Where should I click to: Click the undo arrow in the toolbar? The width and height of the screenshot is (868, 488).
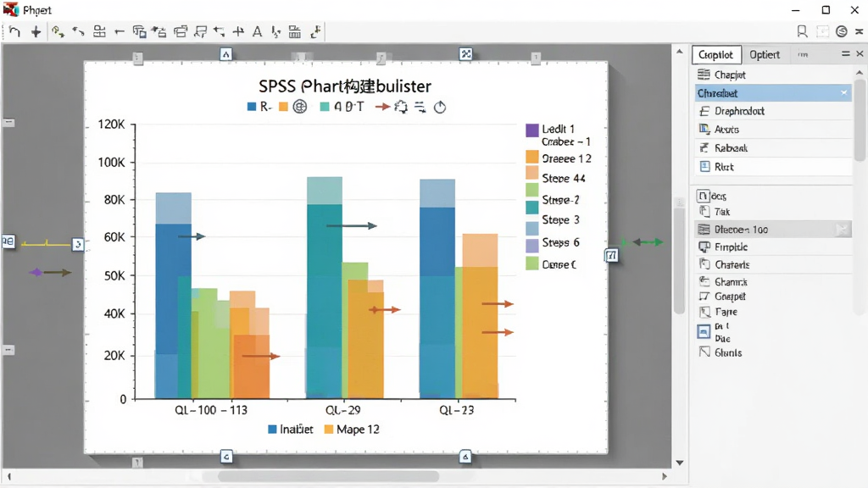pos(15,31)
